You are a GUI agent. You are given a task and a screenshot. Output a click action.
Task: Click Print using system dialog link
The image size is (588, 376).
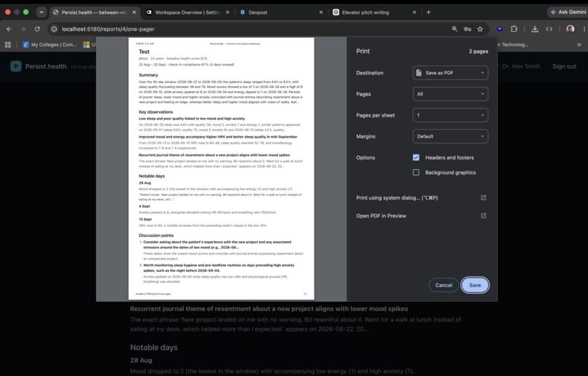pyautogui.click(x=397, y=197)
